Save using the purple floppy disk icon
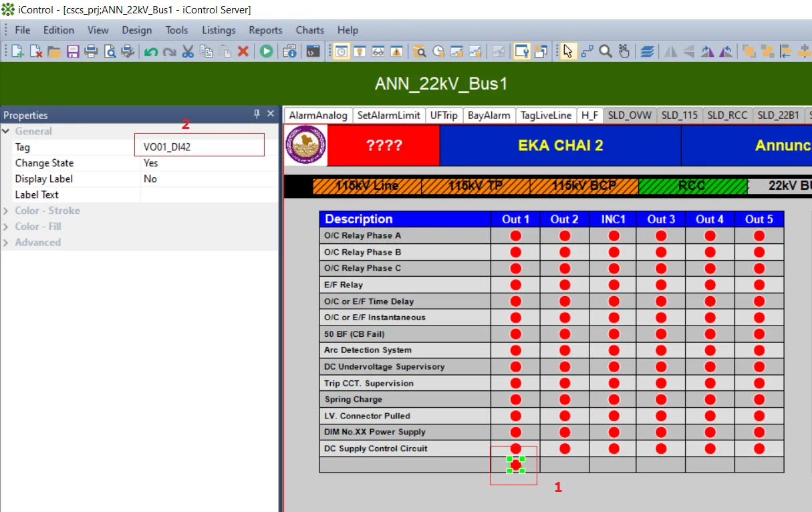The width and height of the screenshot is (812, 512). tap(73, 51)
